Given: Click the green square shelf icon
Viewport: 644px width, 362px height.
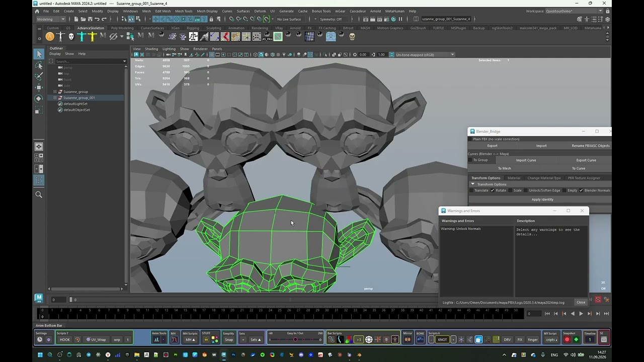Looking at the screenshot, I should tap(278, 36).
